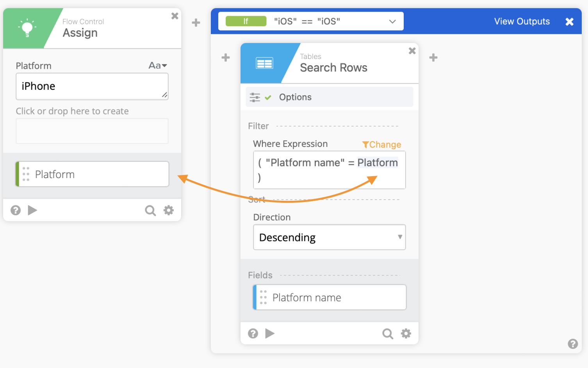This screenshot has width=588, height=368.
Task: Click View Outputs link
Action: tap(522, 21)
